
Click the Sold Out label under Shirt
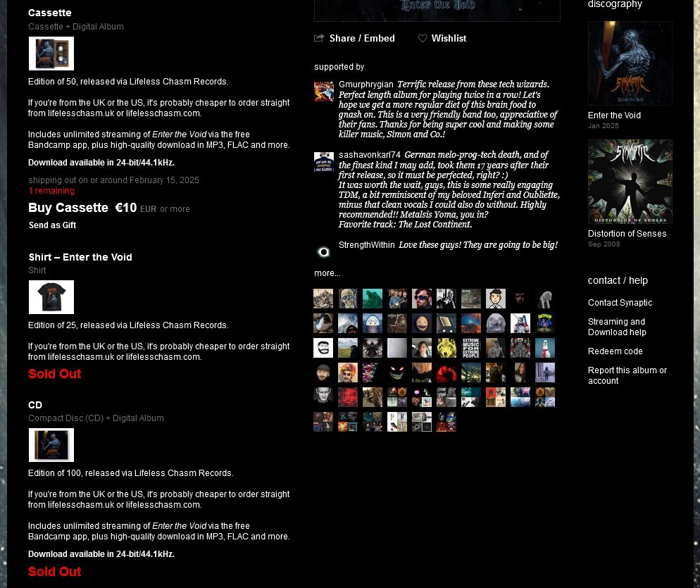[x=54, y=374]
